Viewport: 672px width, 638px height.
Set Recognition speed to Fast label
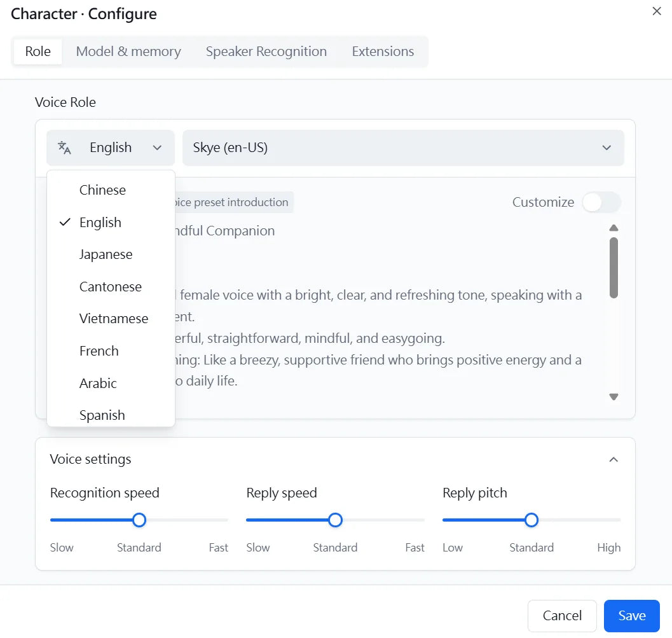(x=219, y=548)
